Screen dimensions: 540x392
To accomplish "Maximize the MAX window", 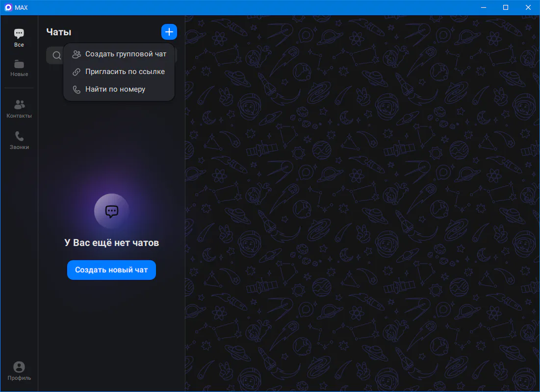I will pyautogui.click(x=506, y=7).
